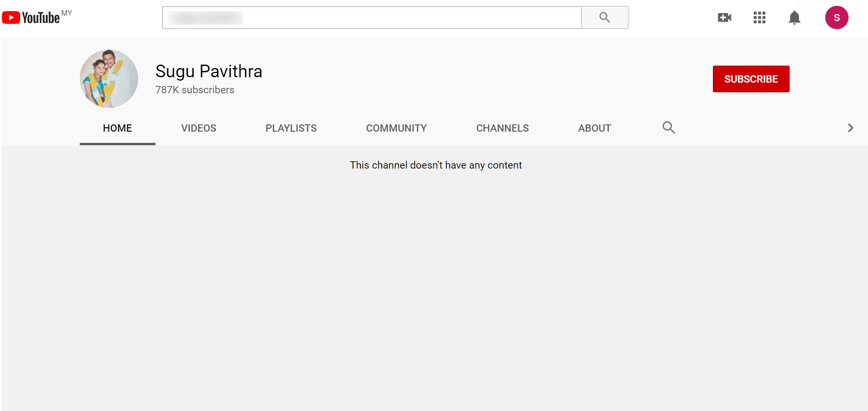Open the account avatar menu
Screen dimensions: 868x411
point(837,17)
